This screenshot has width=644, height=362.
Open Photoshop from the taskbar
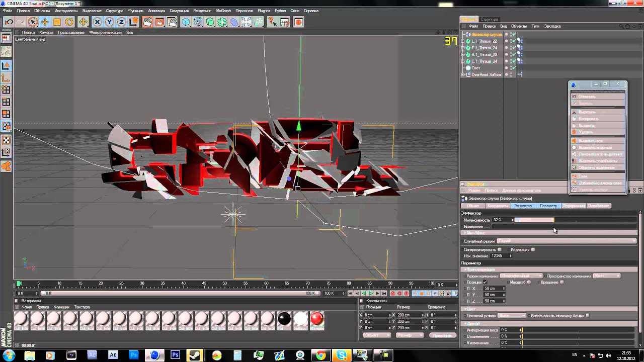(175, 355)
